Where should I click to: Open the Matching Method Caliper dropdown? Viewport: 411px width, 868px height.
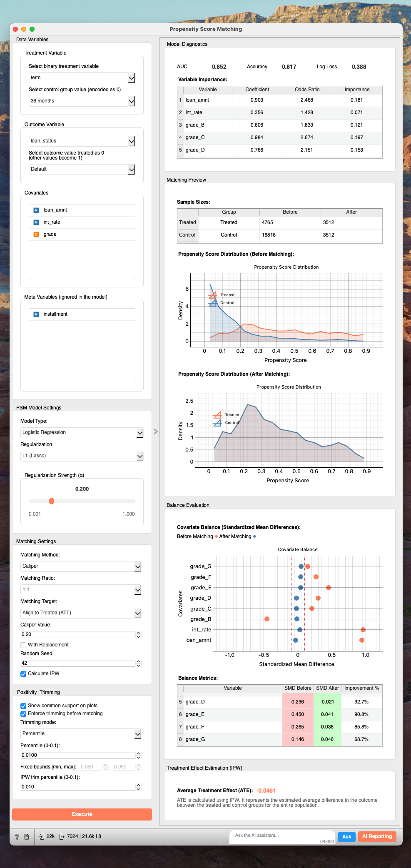(x=81, y=566)
